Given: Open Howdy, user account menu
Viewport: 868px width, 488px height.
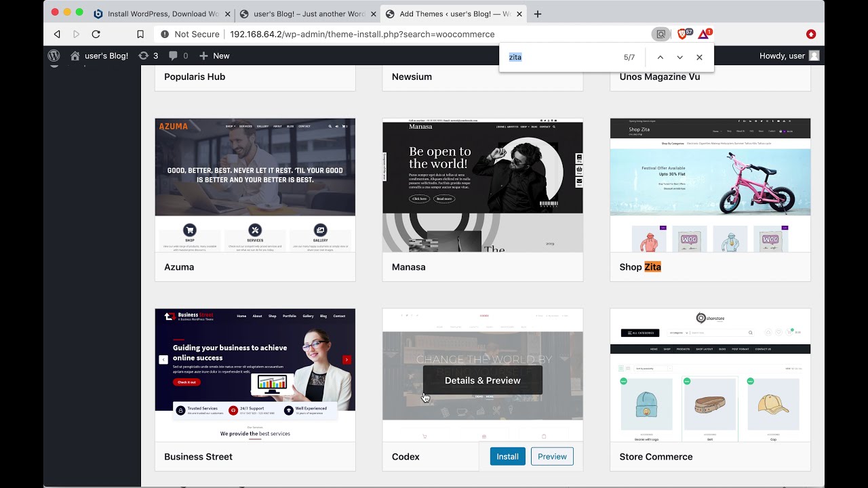Looking at the screenshot, I should (x=789, y=56).
